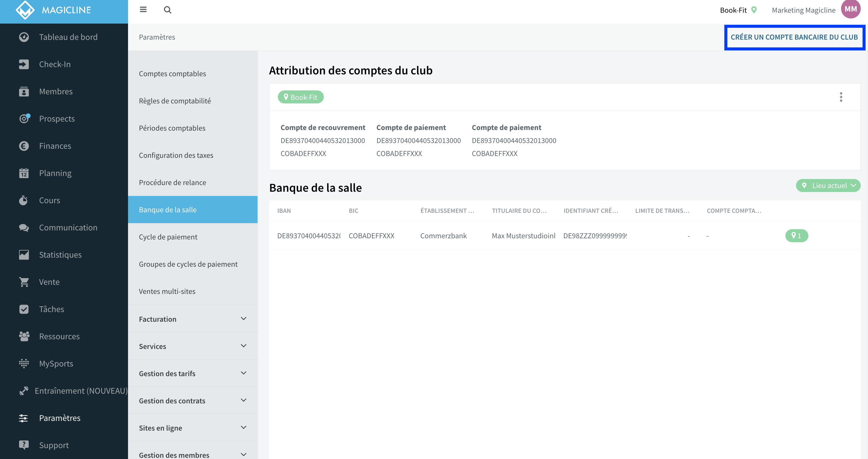The height and width of the screenshot is (459, 868).
Task: Open the Lieu actuel dropdown
Action: tap(828, 186)
